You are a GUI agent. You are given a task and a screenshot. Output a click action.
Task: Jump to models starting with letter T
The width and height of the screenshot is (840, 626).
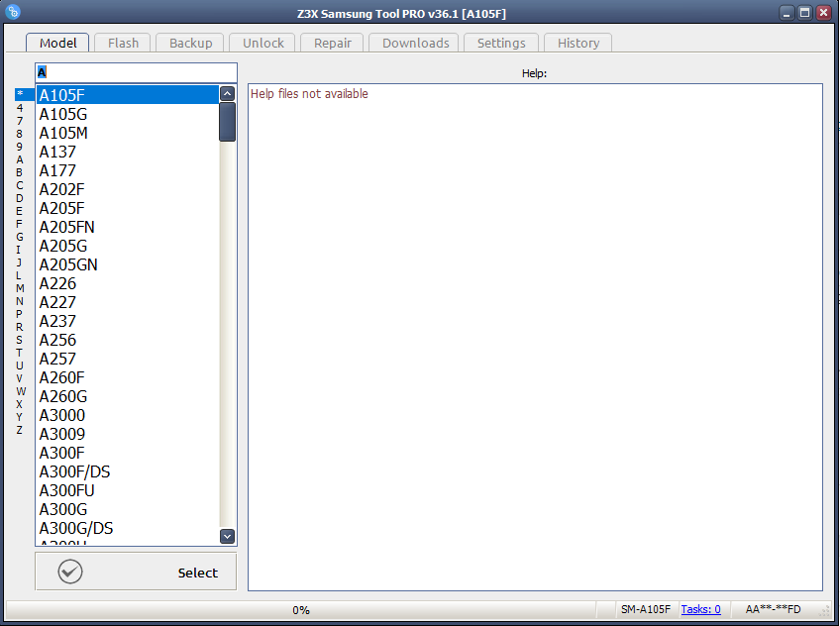[x=19, y=353]
